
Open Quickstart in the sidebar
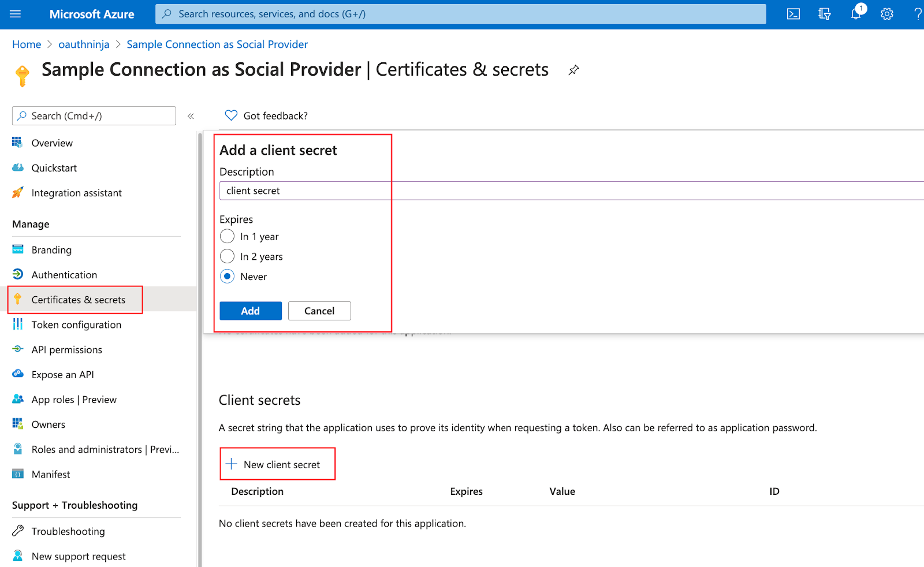click(x=54, y=168)
